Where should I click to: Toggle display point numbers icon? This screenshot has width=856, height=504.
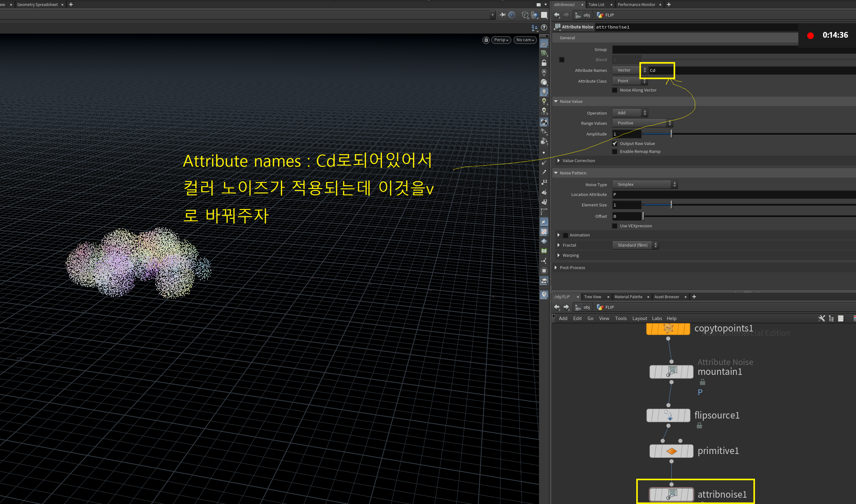pyautogui.click(x=544, y=182)
